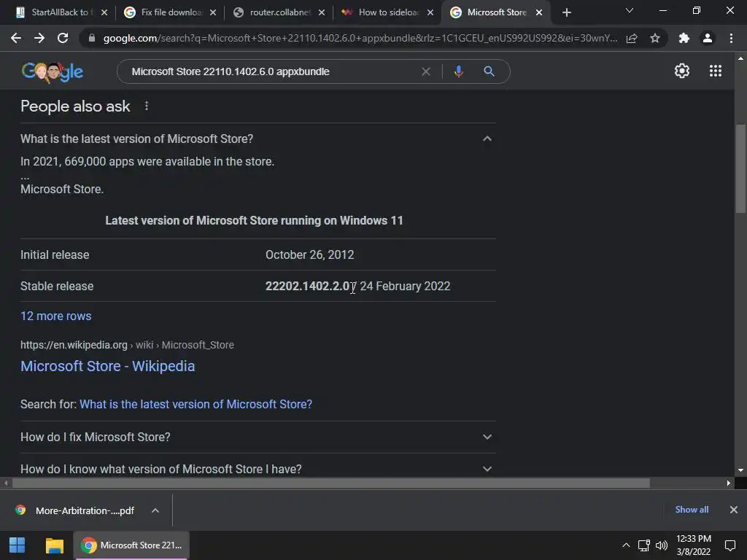Screen dimensions: 747x560
Task: Open the Chrome profile avatar
Action: coord(708,38)
